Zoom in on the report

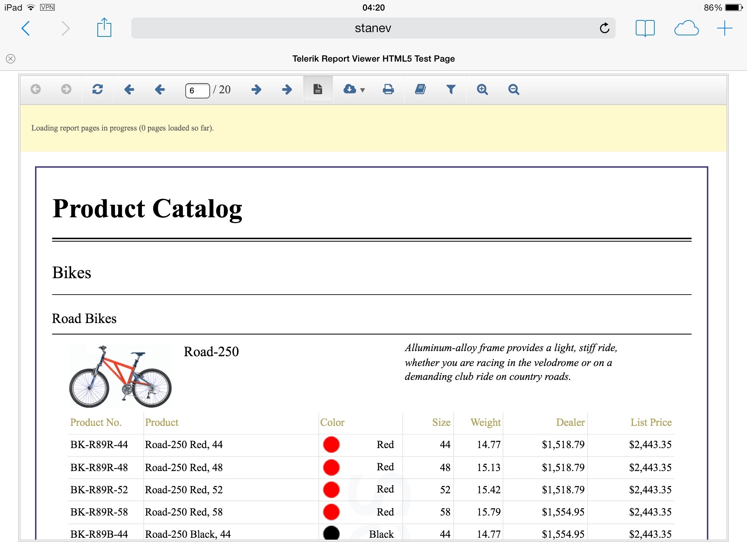[x=482, y=89]
